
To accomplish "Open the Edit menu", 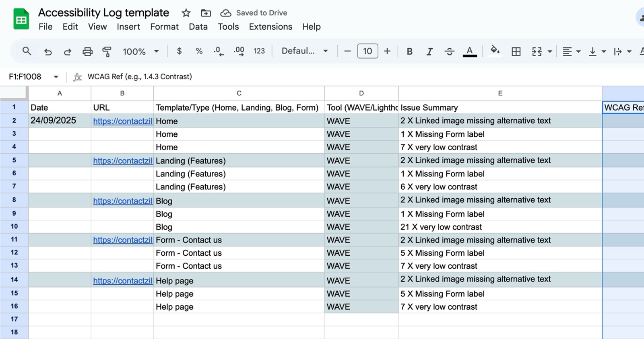I will coord(70,27).
